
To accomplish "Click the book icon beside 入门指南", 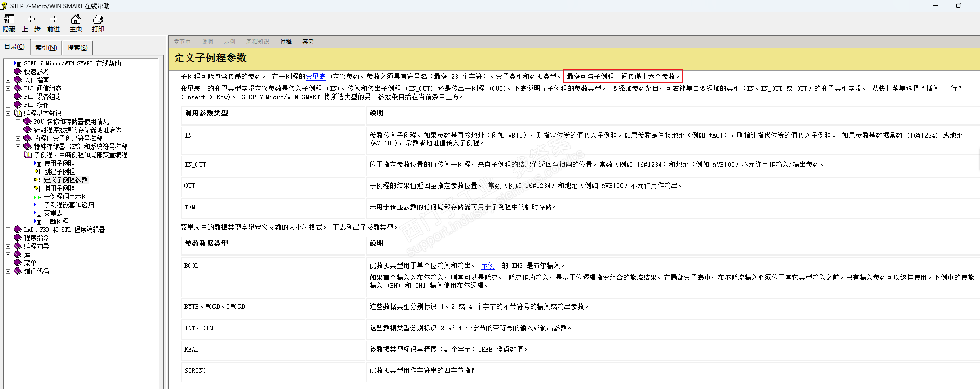I will [x=18, y=80].
